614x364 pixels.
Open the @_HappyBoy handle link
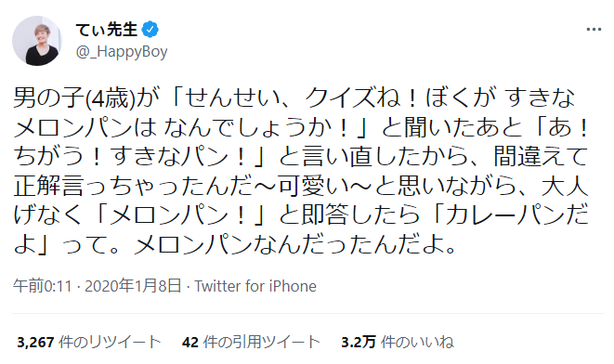122,51
